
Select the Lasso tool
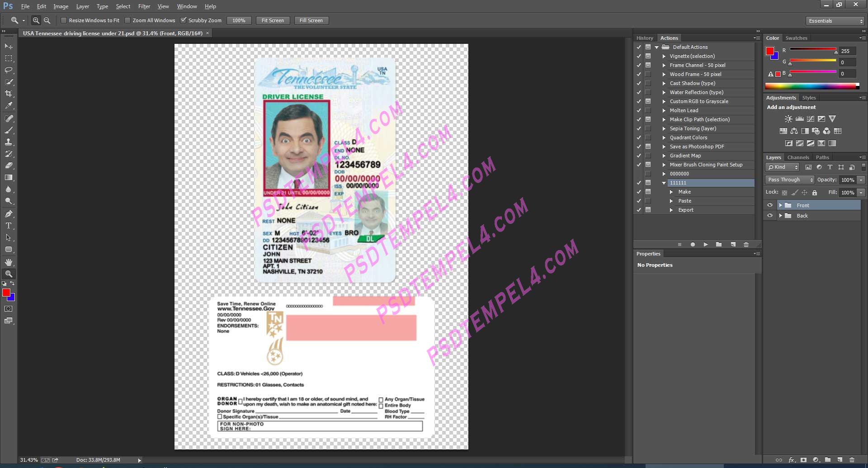(8, 70)
